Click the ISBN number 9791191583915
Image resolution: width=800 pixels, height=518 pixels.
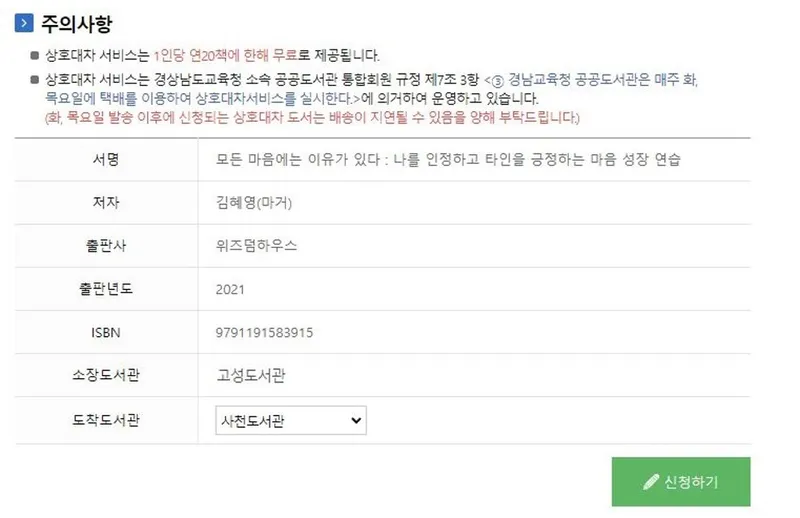click(x=264, y=333)
